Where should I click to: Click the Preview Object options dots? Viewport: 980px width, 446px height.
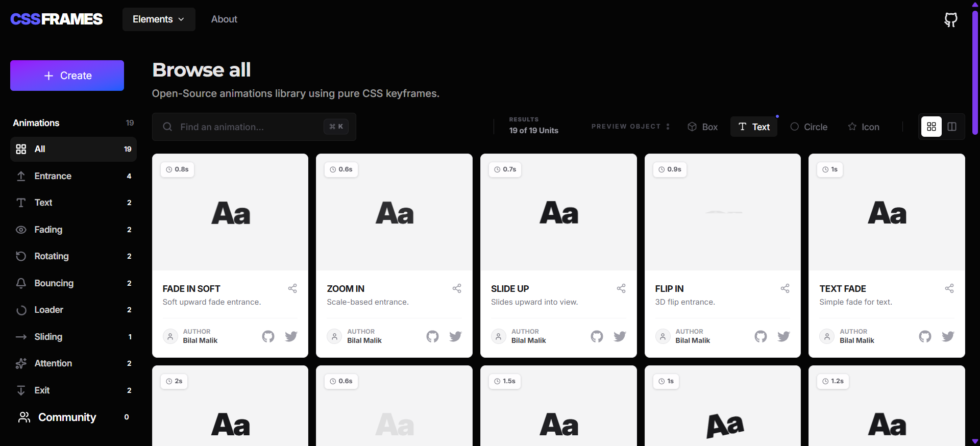668,127
